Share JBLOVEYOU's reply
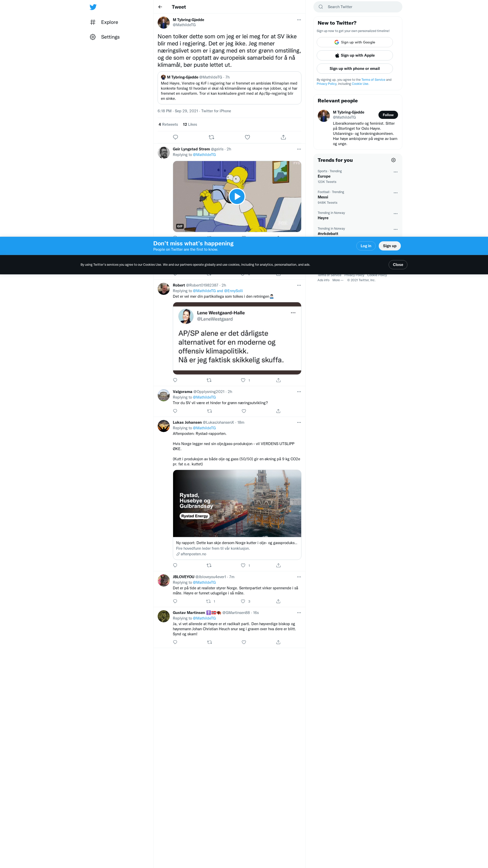488x868 pixels. pos(278,601)
